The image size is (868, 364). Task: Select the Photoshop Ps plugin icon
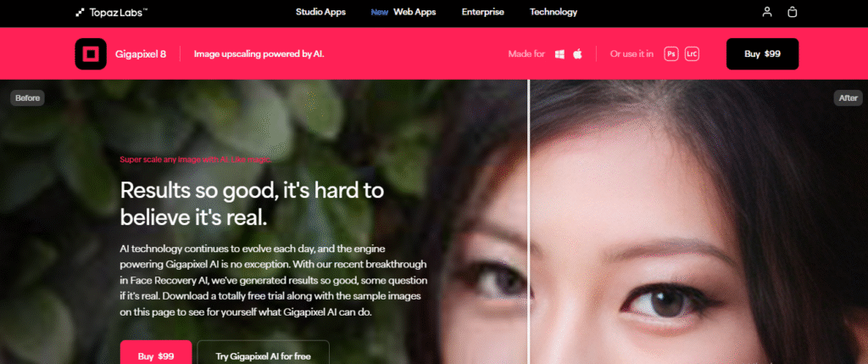671,53
